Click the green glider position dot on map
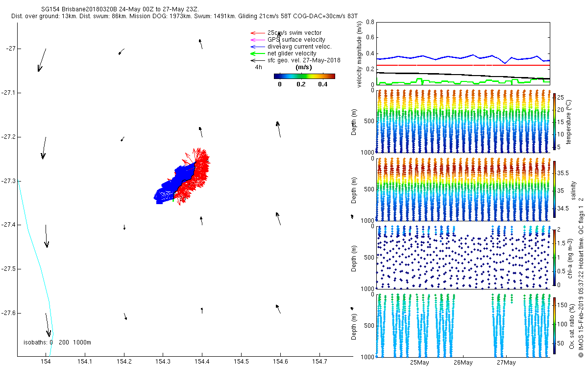 173,200
